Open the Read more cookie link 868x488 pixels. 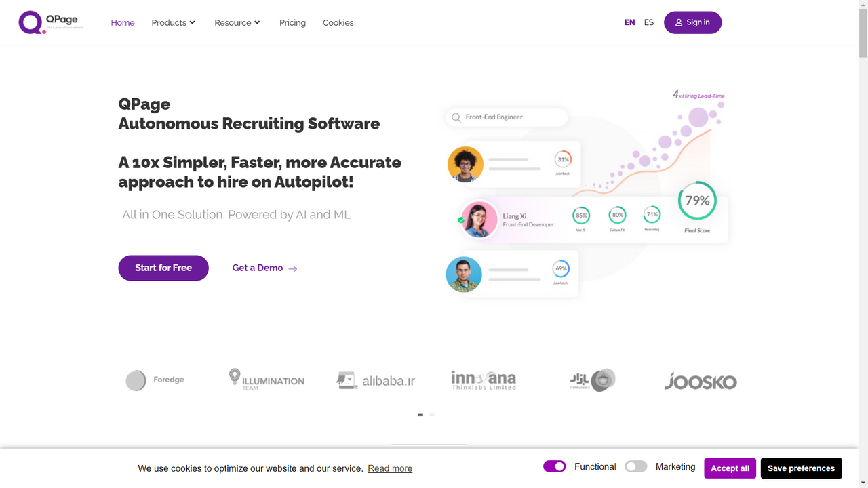coord(390,468)
